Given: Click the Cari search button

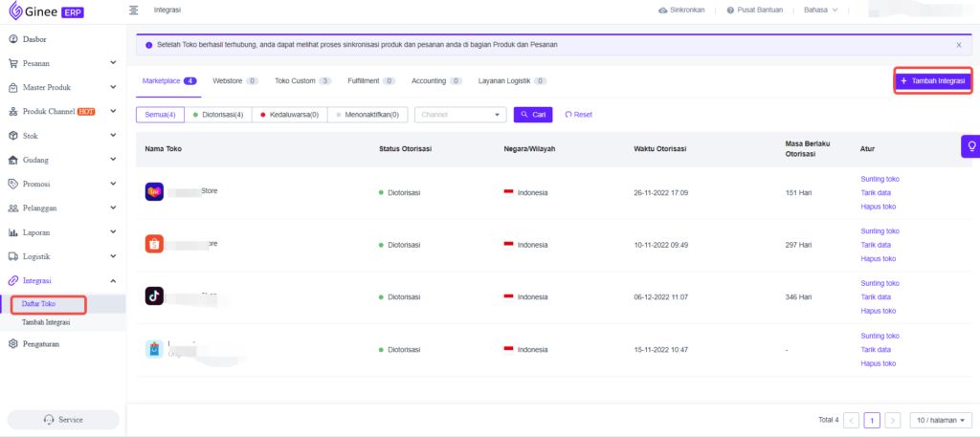Looking at the screenshot, I should click(x=533, y=115).
